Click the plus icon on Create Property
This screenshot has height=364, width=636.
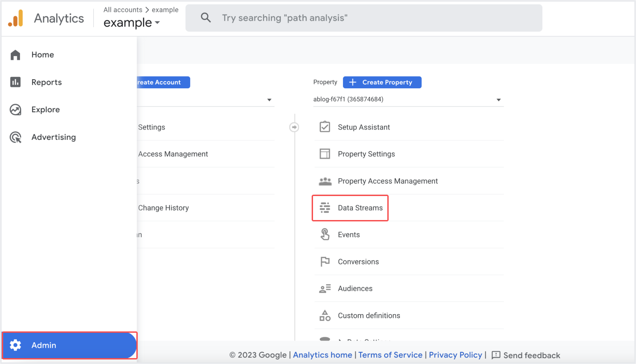pos(352,82)
